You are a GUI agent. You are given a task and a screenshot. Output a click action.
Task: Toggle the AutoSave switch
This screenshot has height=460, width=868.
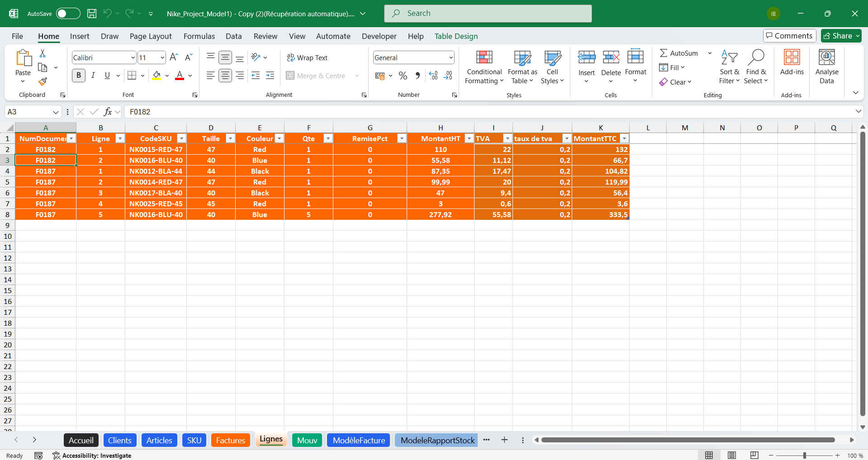tap(68, 14)
